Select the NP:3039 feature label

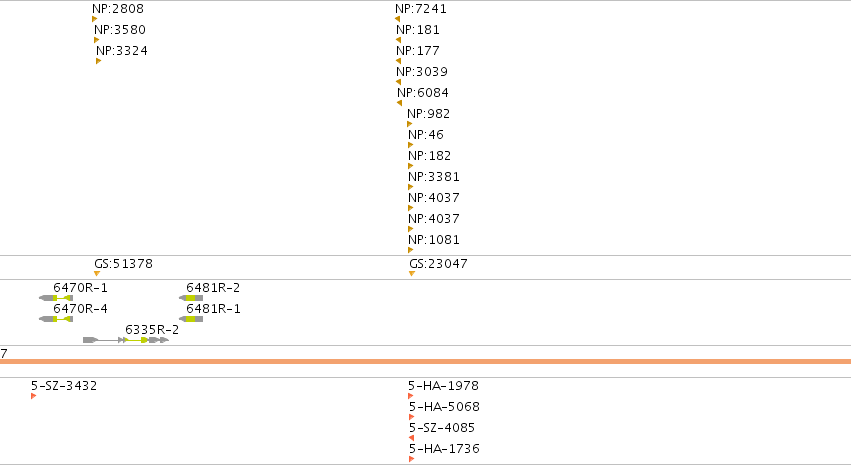point(422,72)
